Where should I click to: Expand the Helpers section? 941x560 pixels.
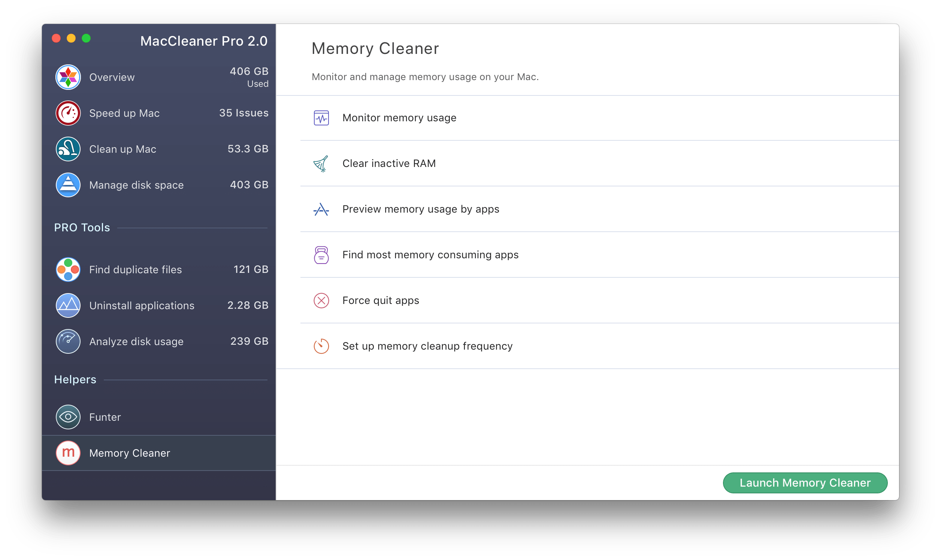pos(75,379)
